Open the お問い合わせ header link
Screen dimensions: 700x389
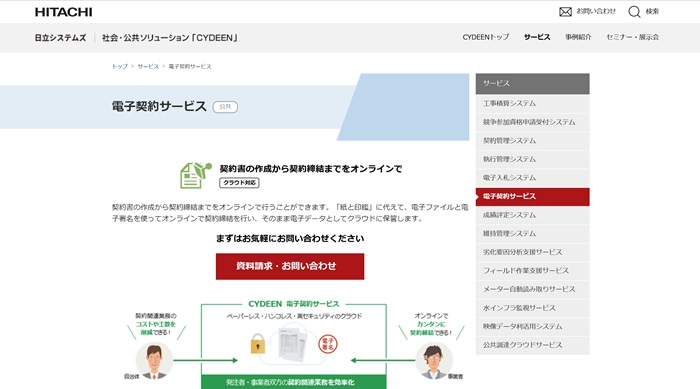pyautogui.click(x=596, y=11)
